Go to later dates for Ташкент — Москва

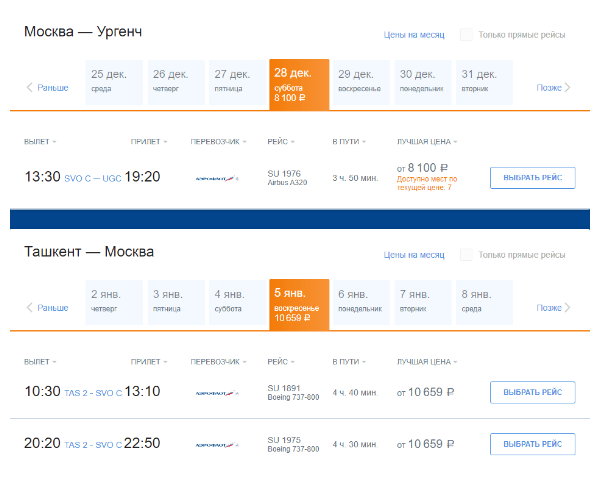click(x=553, y=308)
